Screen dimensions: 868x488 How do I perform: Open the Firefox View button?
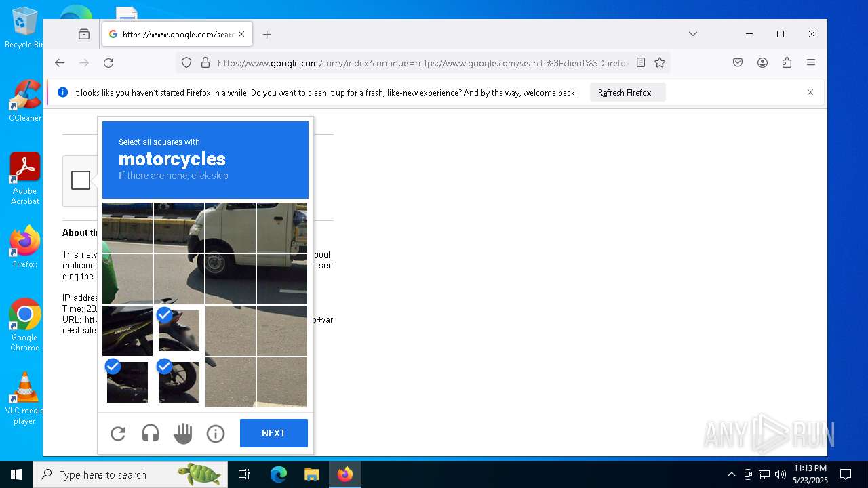point(84,34)
